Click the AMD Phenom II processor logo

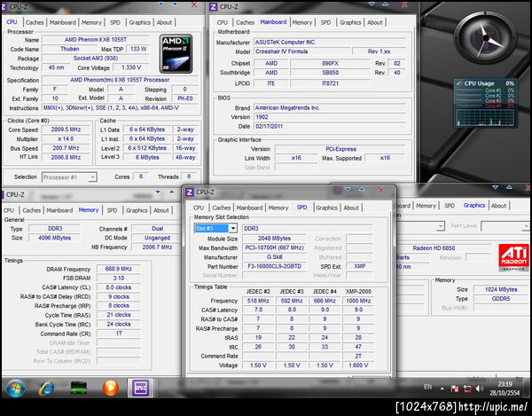(x=176, y=53)
